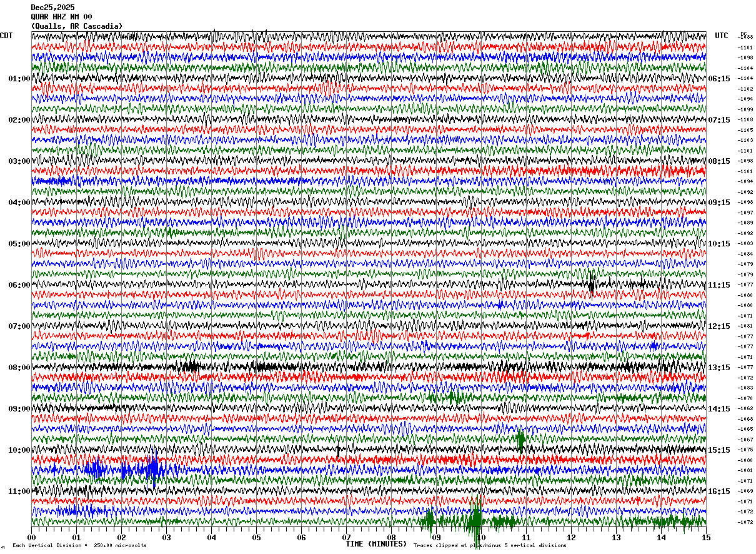
Task: Select the DC offset value -1089
Action: [x=745, y=223]
